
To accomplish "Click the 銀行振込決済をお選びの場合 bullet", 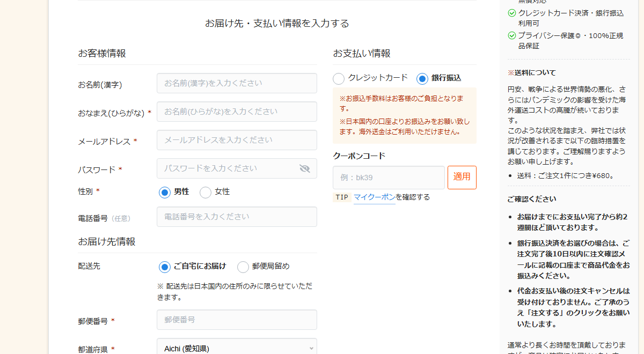I will [573, 259].
